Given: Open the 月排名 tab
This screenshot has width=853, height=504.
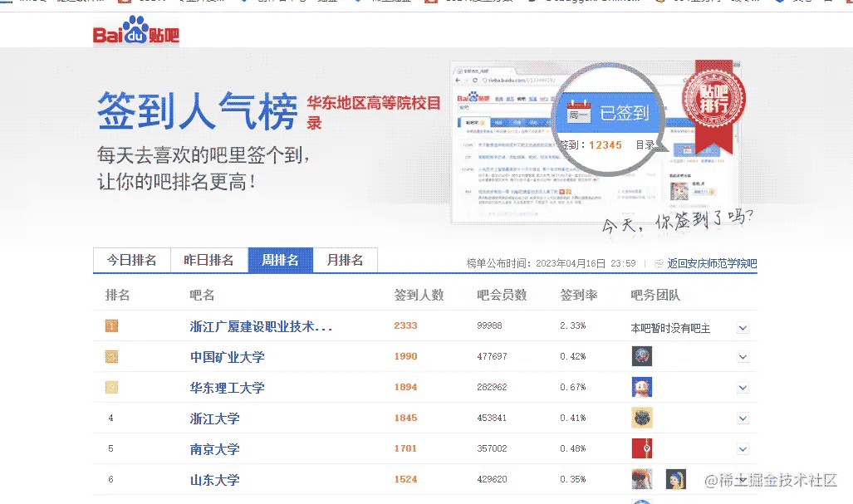Looking at the screenshot, I should [345, 260].
